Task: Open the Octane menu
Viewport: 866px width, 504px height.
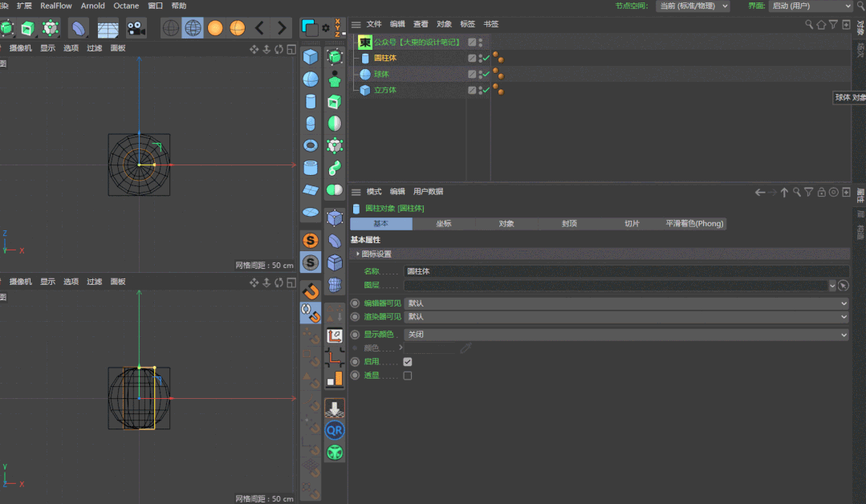Action: pos(126,6)
